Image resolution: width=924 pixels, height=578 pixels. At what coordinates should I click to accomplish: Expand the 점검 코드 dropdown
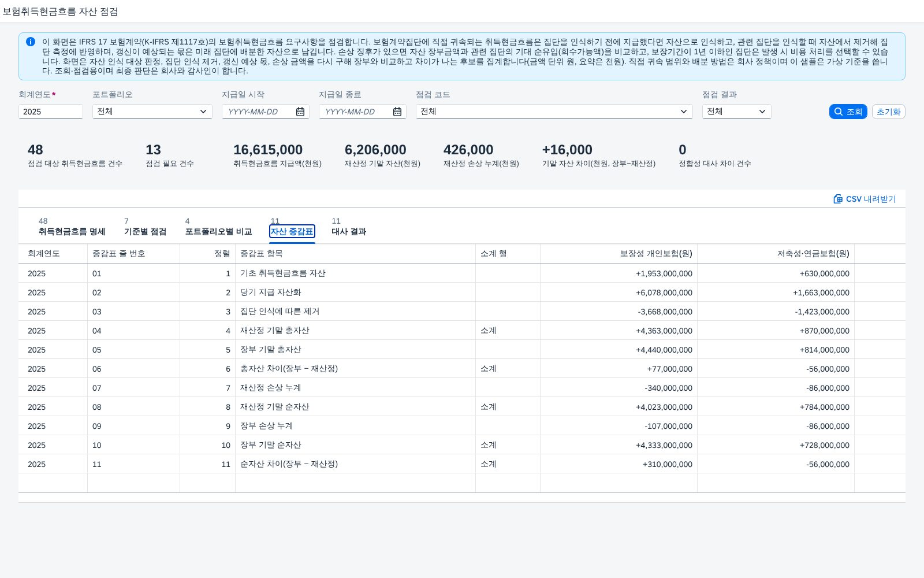point(684,112)
